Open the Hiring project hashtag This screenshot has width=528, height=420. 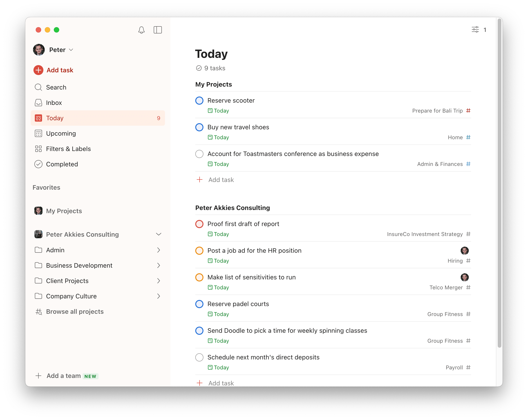468,261
